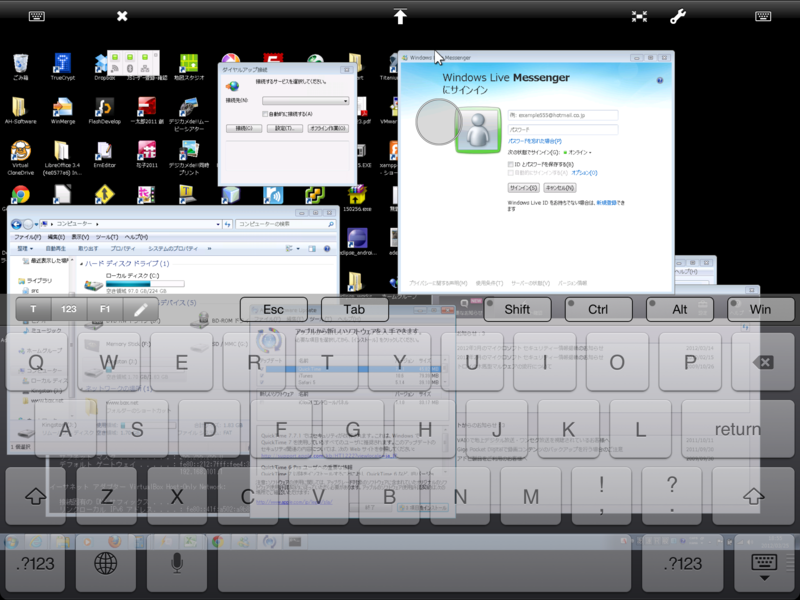Select the Recycle Bin desktop icon
This screenshot has width=800, height=600.
pos(20,67)
